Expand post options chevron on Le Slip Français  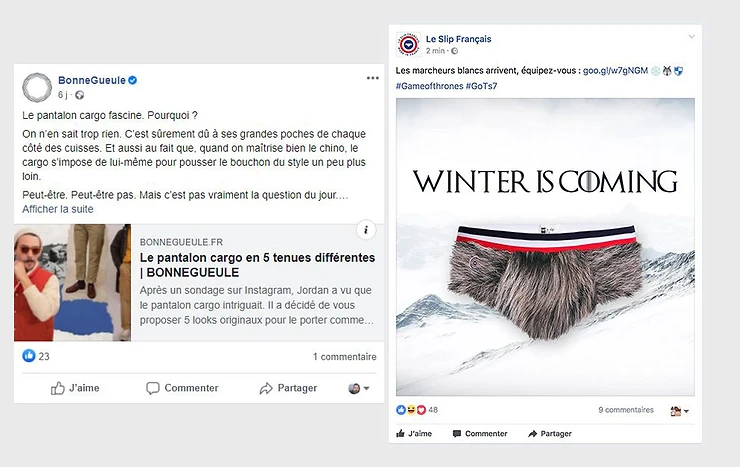pos(691,37)
